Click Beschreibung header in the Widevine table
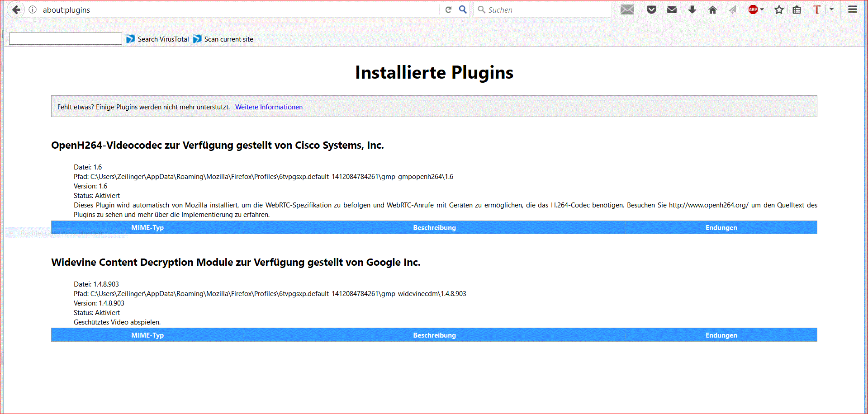The image size is (868, 414). [434, 335]
